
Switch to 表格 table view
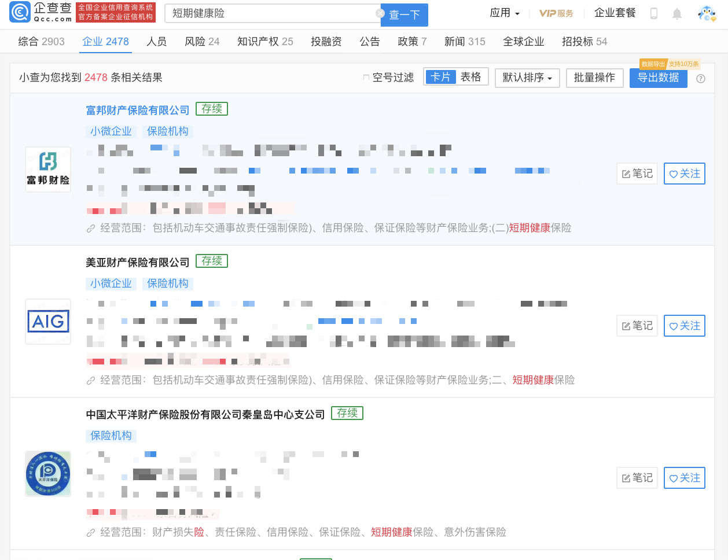tap(470, 77)
